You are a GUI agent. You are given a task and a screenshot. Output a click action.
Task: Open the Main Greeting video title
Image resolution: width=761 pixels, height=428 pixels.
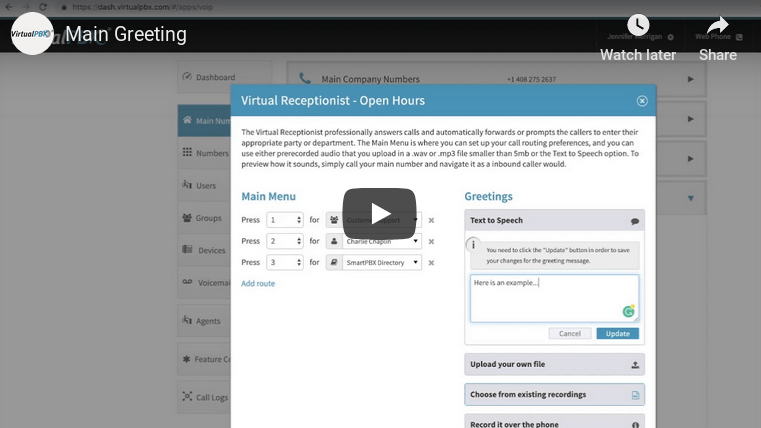tap(126, 34)
